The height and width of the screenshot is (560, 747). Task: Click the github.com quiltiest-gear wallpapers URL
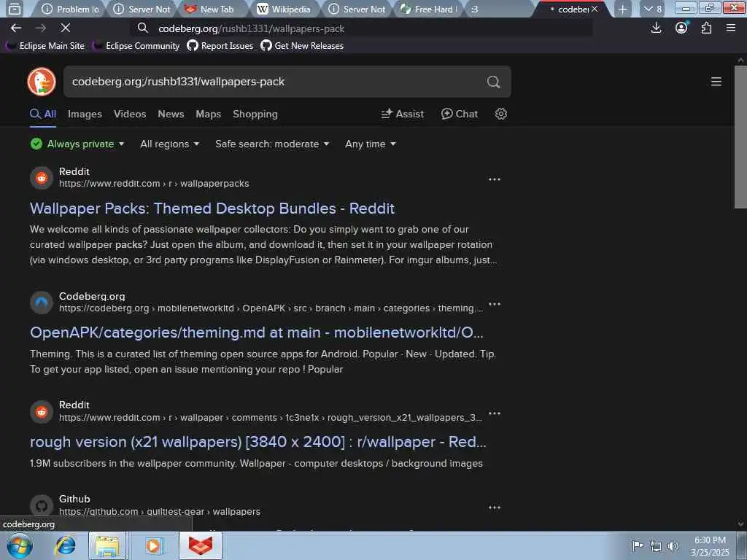pos(160,511)
